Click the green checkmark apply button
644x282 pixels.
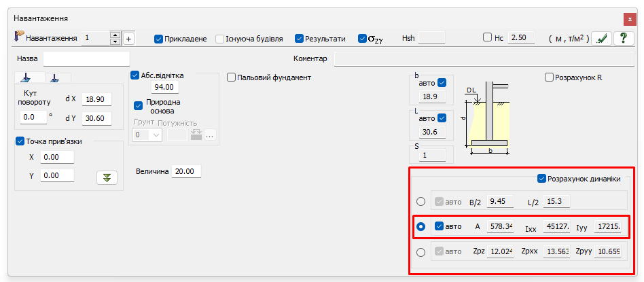tap(600, 39)
